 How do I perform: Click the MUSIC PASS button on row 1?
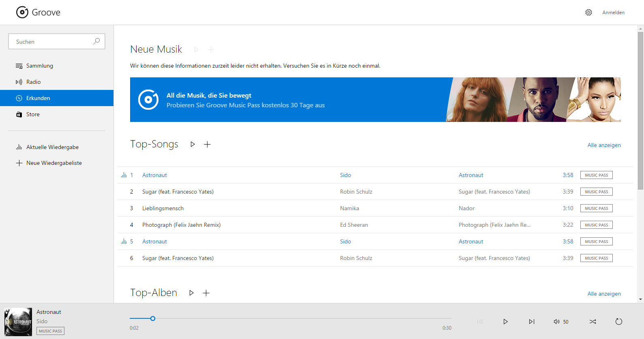tap(596, 175)
